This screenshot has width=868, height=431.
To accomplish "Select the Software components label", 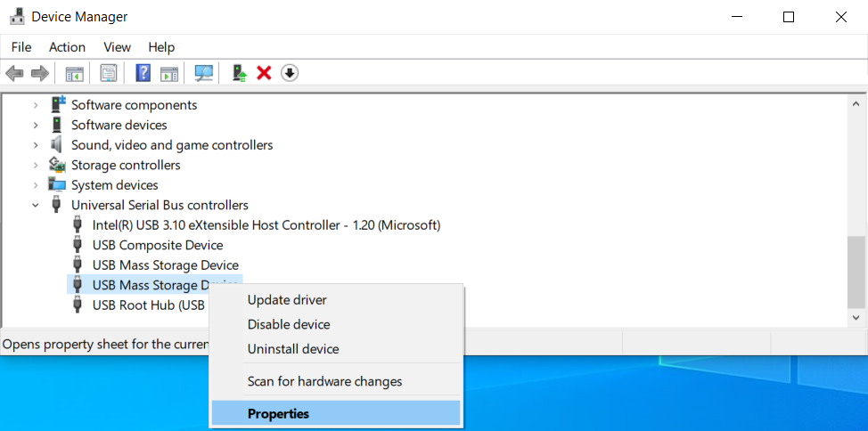I will 134,105.
